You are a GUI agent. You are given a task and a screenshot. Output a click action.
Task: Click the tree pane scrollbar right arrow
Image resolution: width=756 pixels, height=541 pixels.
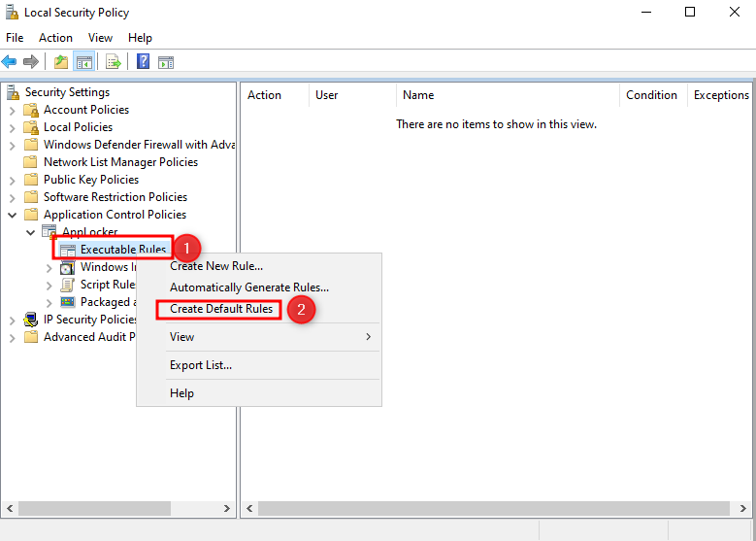(x=227, y=508)
